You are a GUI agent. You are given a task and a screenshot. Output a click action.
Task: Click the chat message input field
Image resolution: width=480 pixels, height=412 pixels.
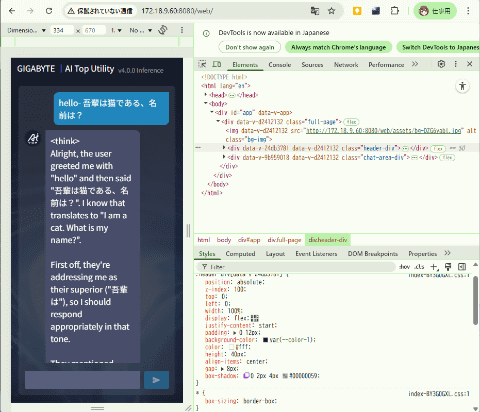click(x=82, y=380)
